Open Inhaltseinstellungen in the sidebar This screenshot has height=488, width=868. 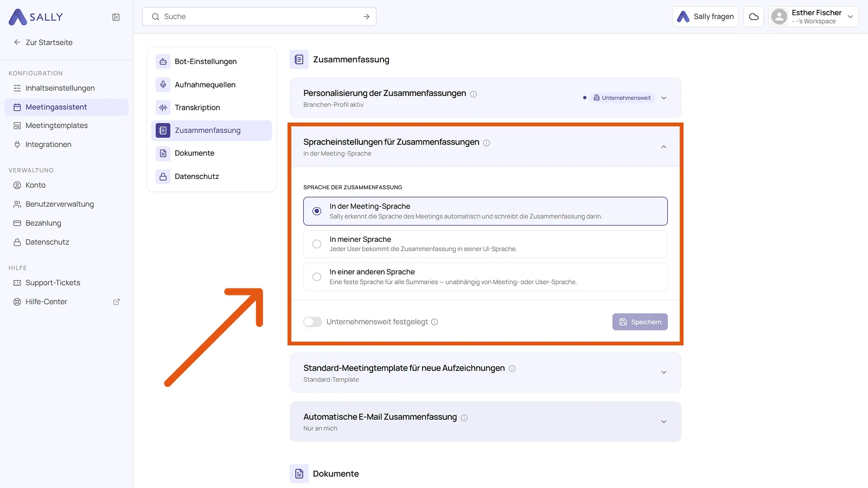point(66,88)
